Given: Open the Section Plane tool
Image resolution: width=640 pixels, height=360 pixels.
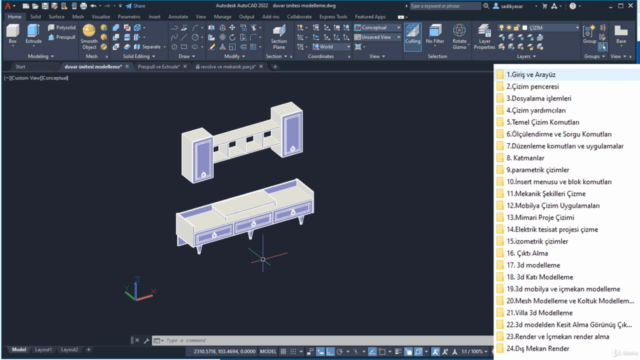Looking at the screenshot, I should click(279, 37).
